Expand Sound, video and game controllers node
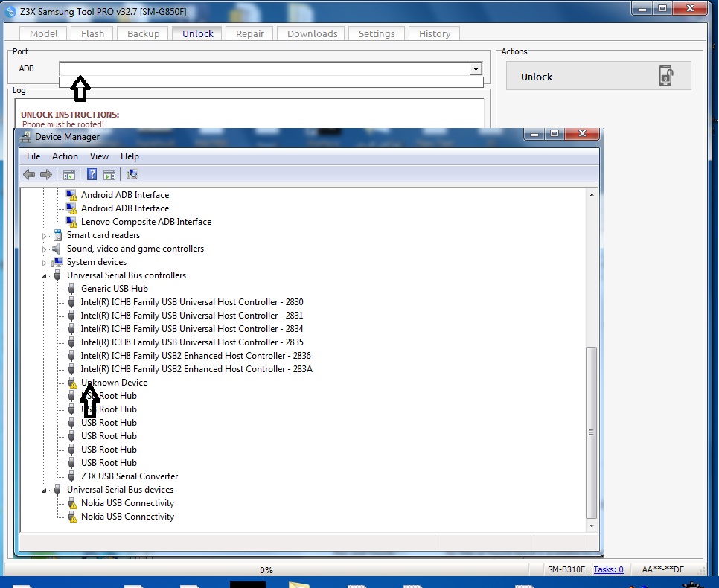Screen dimensions: 719x588 click(45, 249)
